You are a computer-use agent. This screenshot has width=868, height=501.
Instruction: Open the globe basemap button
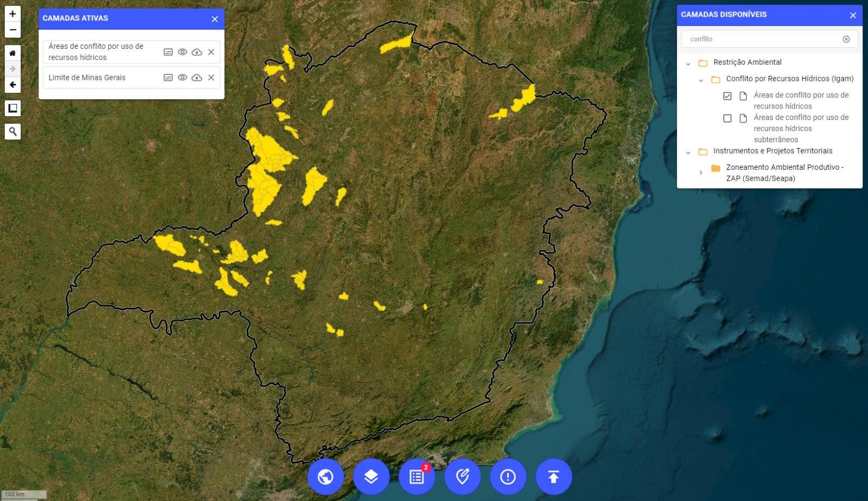coord(325,477)
